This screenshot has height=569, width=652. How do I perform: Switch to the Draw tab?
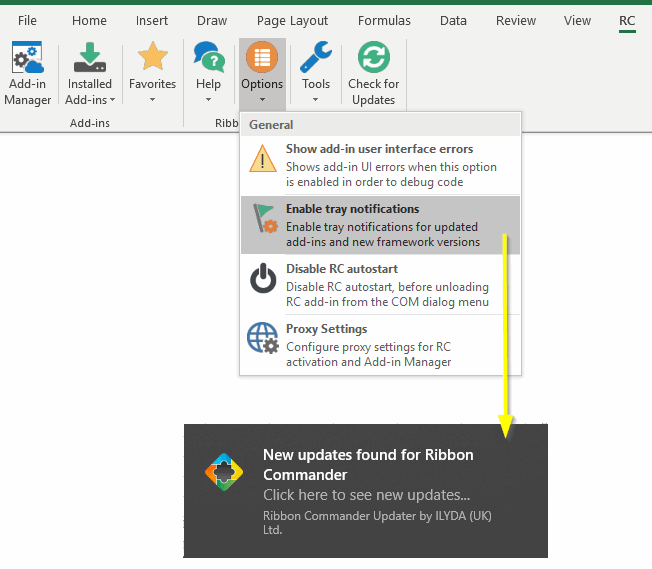[x=212, y=20]
